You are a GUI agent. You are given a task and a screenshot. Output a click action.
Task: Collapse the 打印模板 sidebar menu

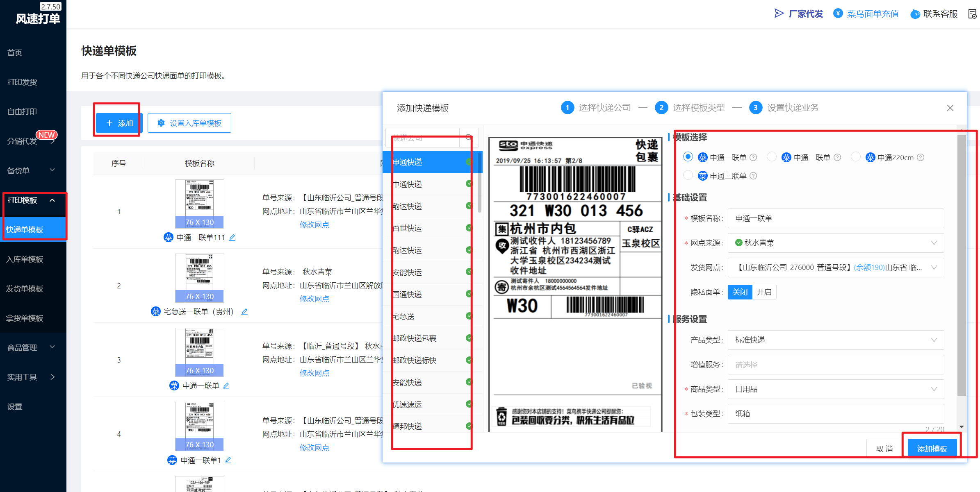coord(33,200)
